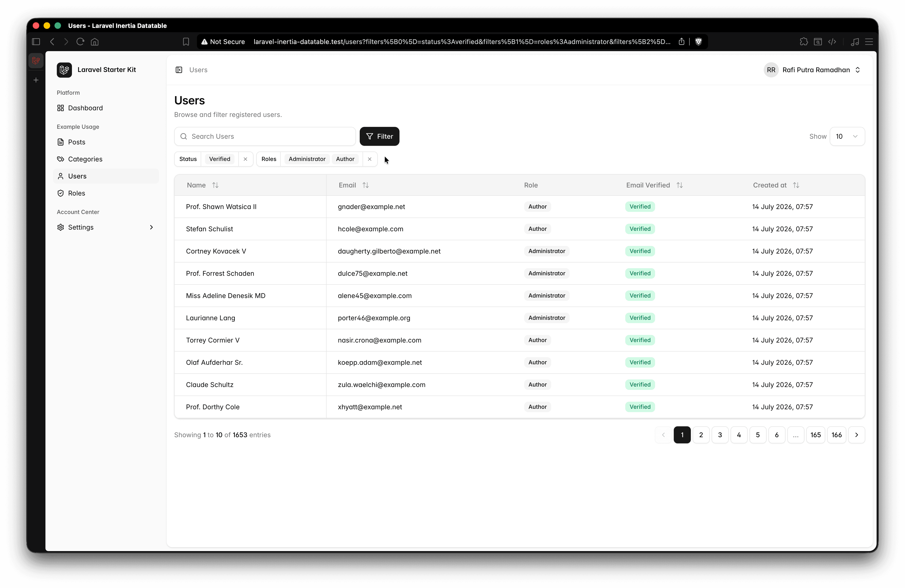Click the Status Verified filter chip
The height and width of the screenshot is (588, 905).
point(220,159)
